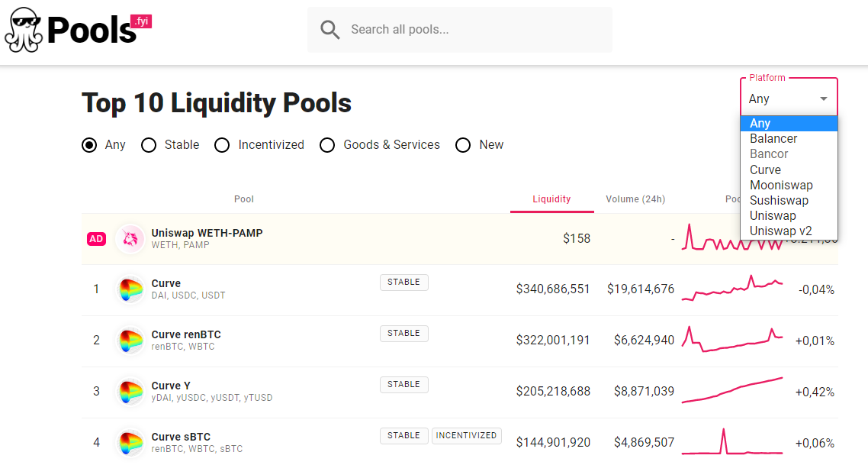Click volume value $19,614,676

coord(641,289)
